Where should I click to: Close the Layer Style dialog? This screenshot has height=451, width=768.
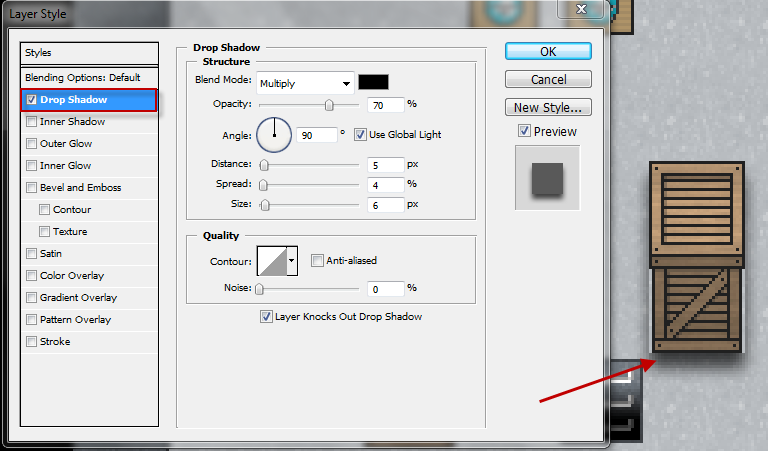pos(581,9)
